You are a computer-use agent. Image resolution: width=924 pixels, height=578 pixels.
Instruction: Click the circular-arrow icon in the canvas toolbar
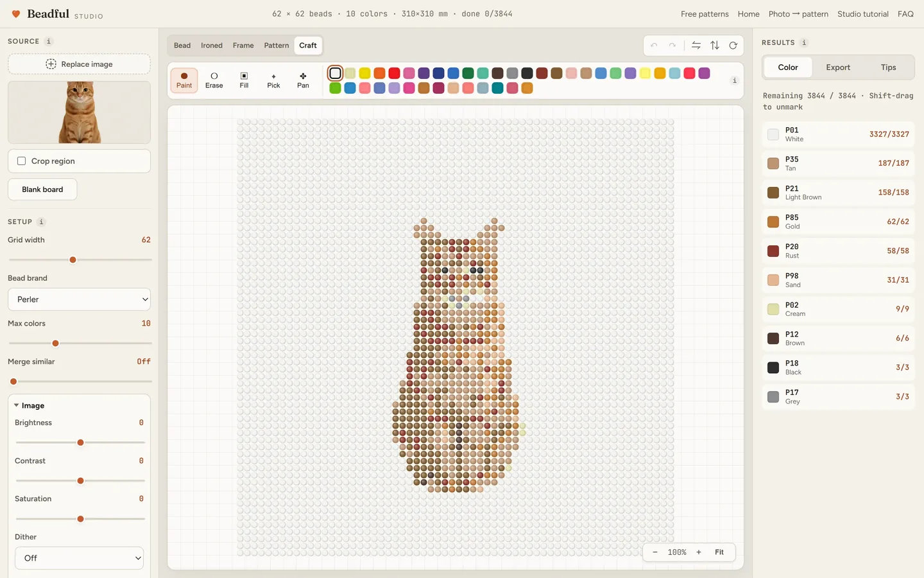pyautogui.click(x=733, y=46)
